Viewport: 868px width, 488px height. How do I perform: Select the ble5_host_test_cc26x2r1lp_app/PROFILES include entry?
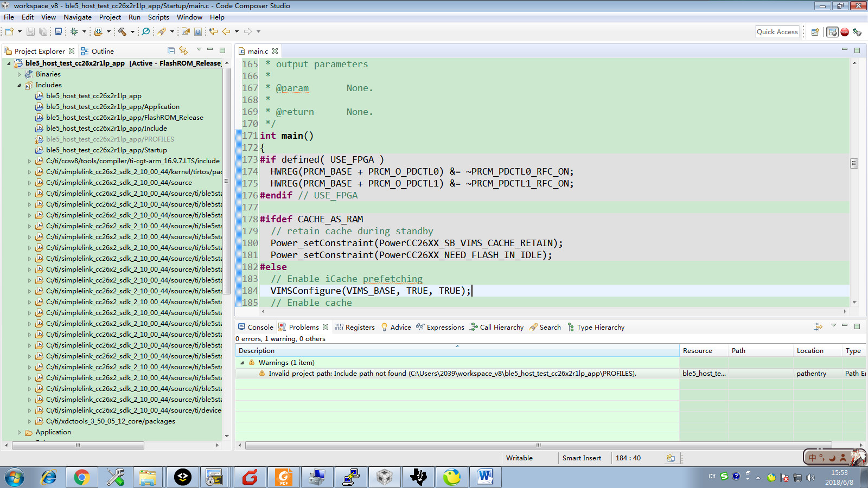click(110, 139)
